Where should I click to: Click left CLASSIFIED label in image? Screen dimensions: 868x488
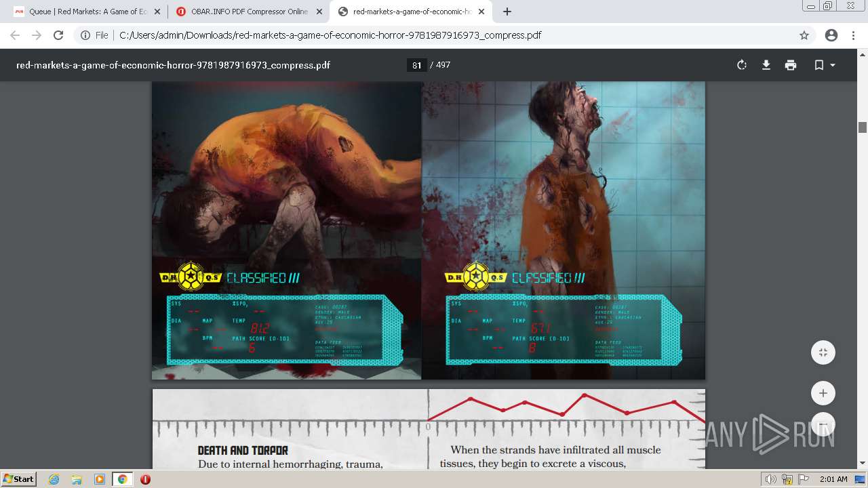tap(263, 277)
